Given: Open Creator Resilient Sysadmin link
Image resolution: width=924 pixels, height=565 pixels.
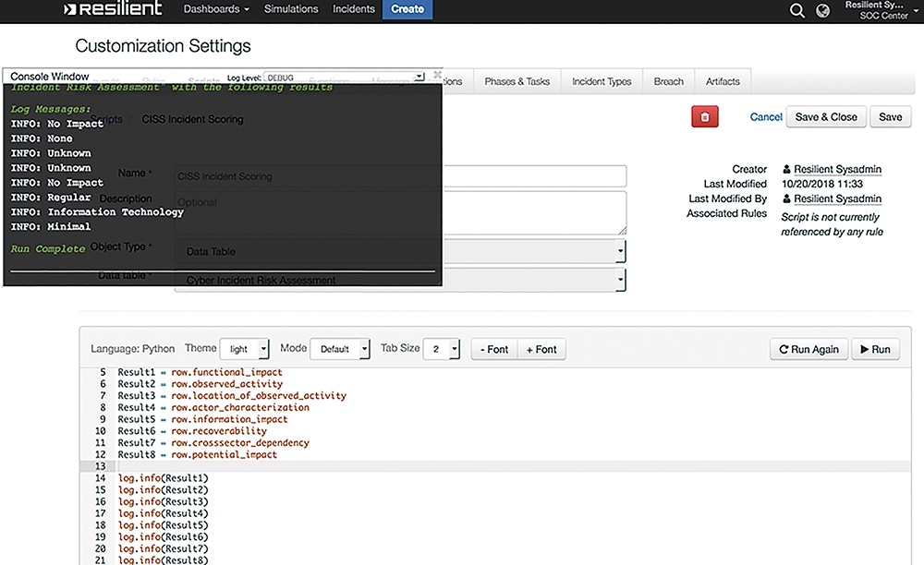Looking at the screenshot, I should click(x=837, y=169).
